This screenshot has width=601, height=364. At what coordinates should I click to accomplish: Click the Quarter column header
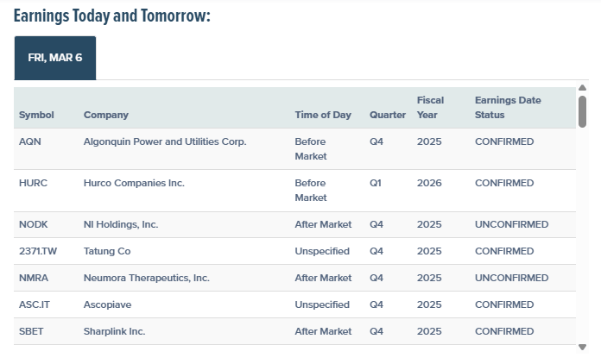(387, 115)
